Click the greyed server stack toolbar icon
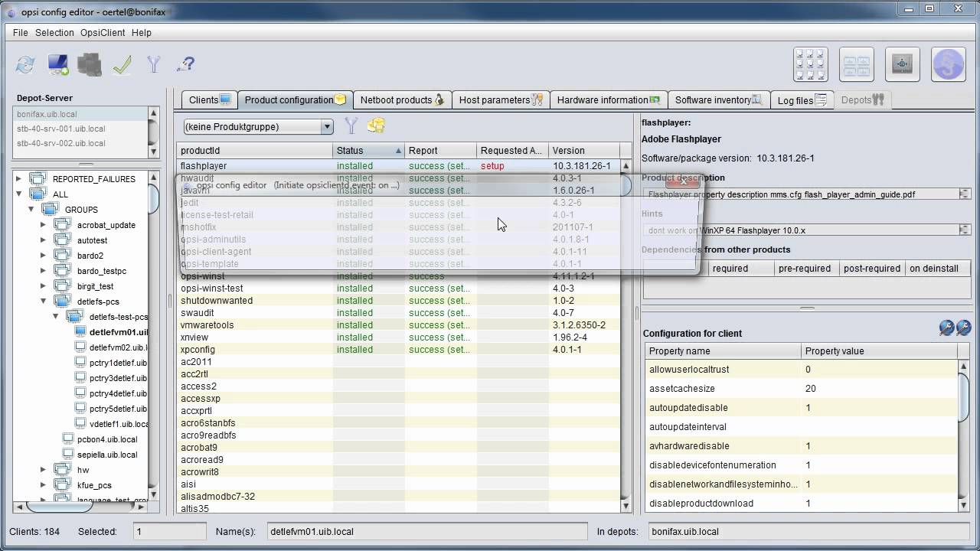 (x=90, y=65)
